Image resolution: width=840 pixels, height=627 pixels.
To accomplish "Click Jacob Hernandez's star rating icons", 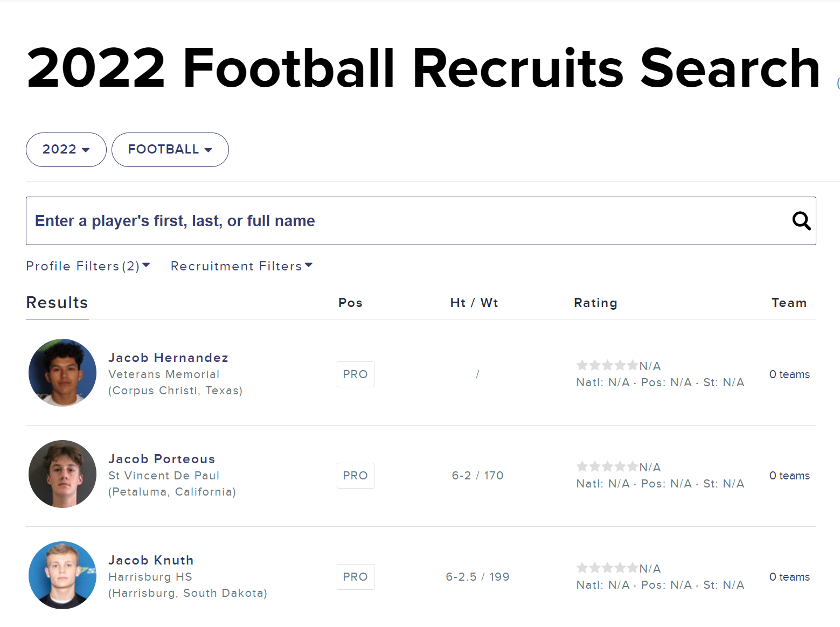I will point(607,366).
